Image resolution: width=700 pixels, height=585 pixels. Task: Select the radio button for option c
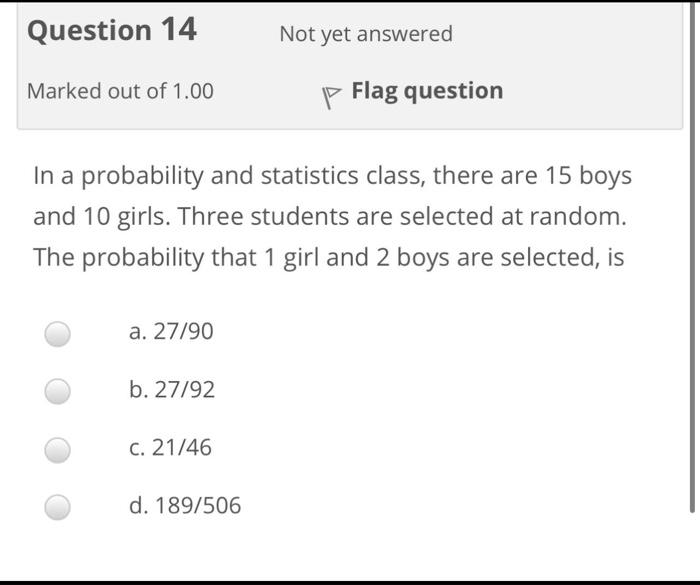tap(58, 450)
